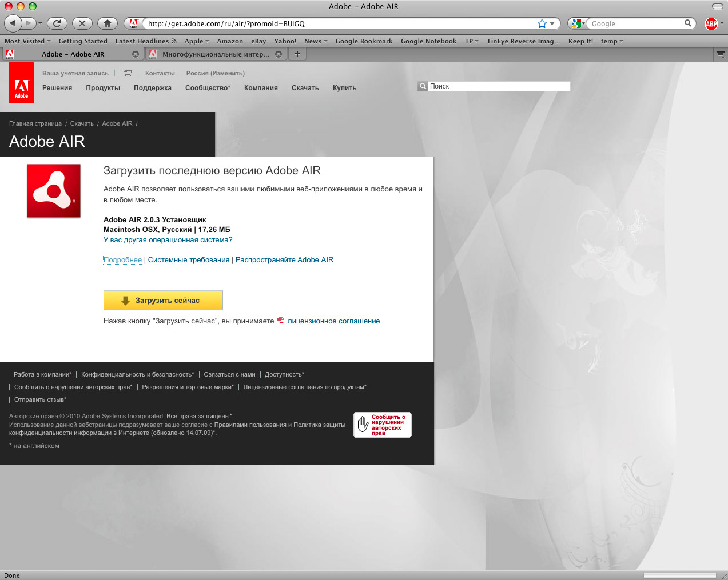This screenshot has width=728, height=580.
Task: Click into the Google search box
Action: coord(636,23)
